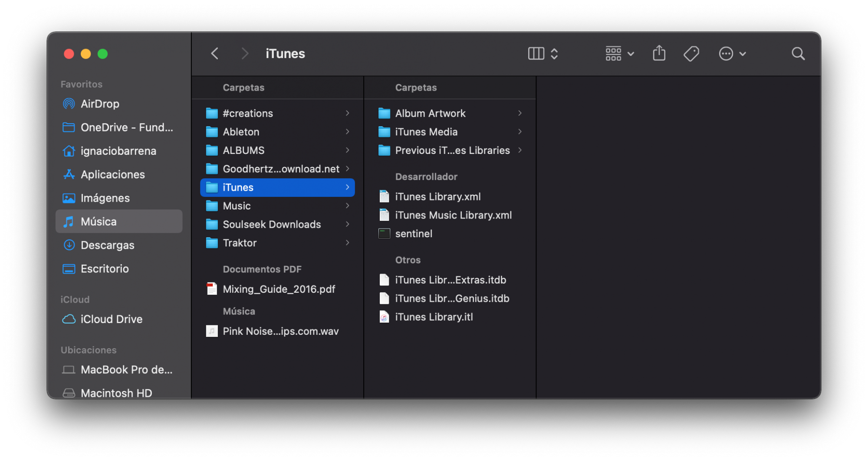Expand the ALBUMS folder chevron
868x461 pixels.
(348, 150)
